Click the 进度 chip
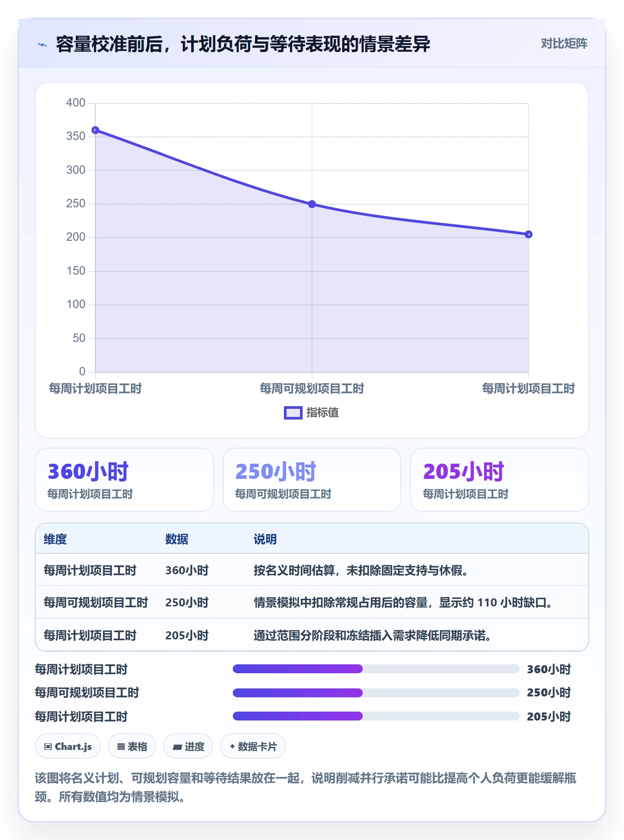Viewport: 624px width, 840px height. tap(188, 746)
